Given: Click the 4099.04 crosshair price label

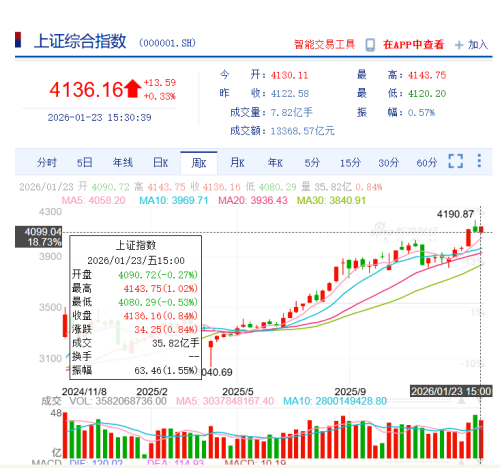Looking at the screenshot, I should pos(43,232).
